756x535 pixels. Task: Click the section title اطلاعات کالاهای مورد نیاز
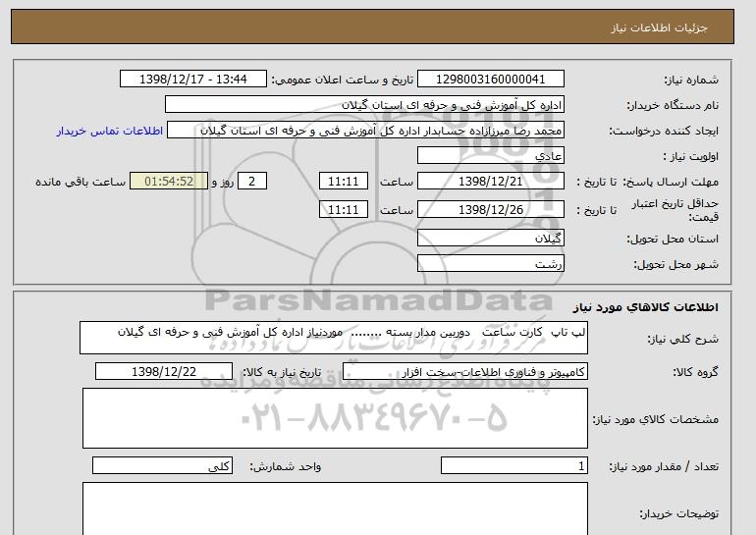(646, 307)
